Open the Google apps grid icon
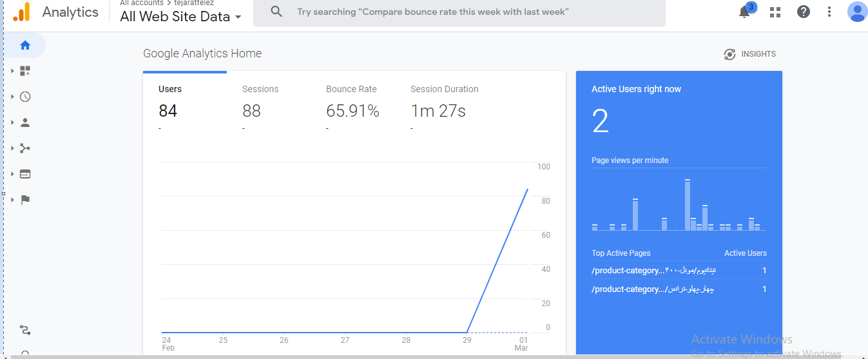The height and width of the screenshot is (359, 868). pos(775,12)
